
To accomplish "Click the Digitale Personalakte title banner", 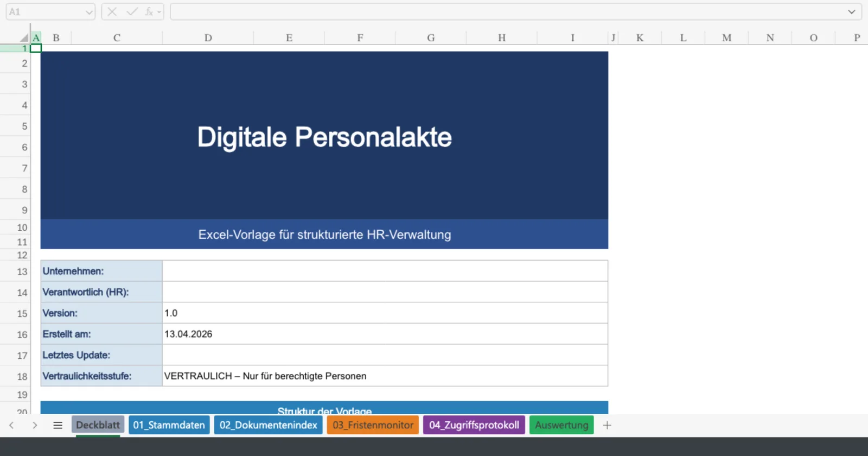I will tap(324, 136).
